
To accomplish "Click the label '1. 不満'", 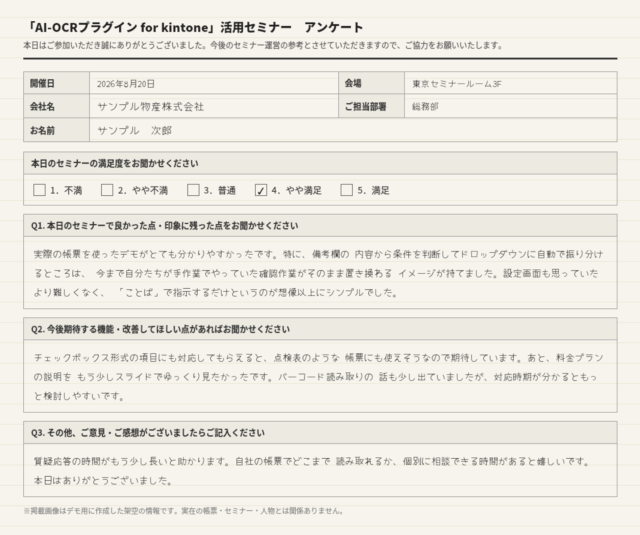I will click(x=66, y=191).
